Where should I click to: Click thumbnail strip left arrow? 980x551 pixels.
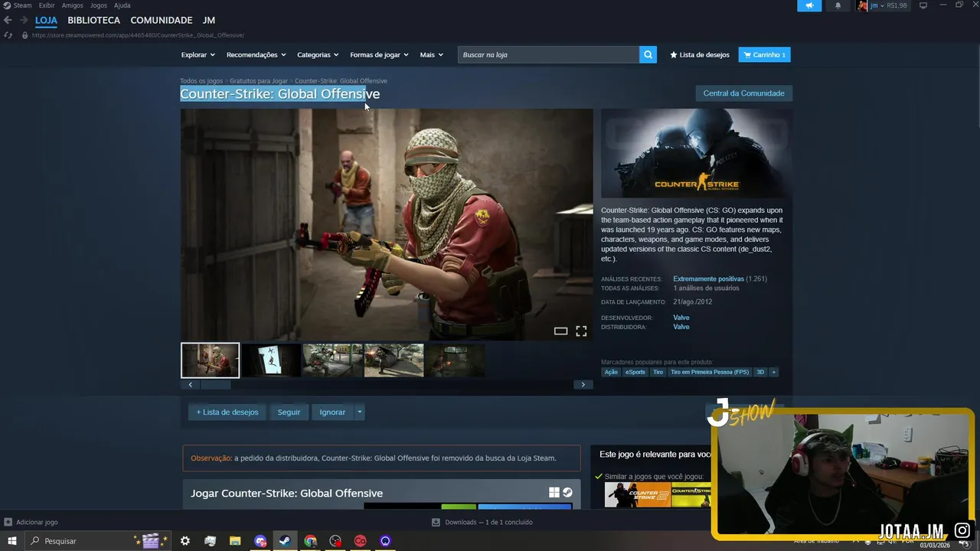190,385
